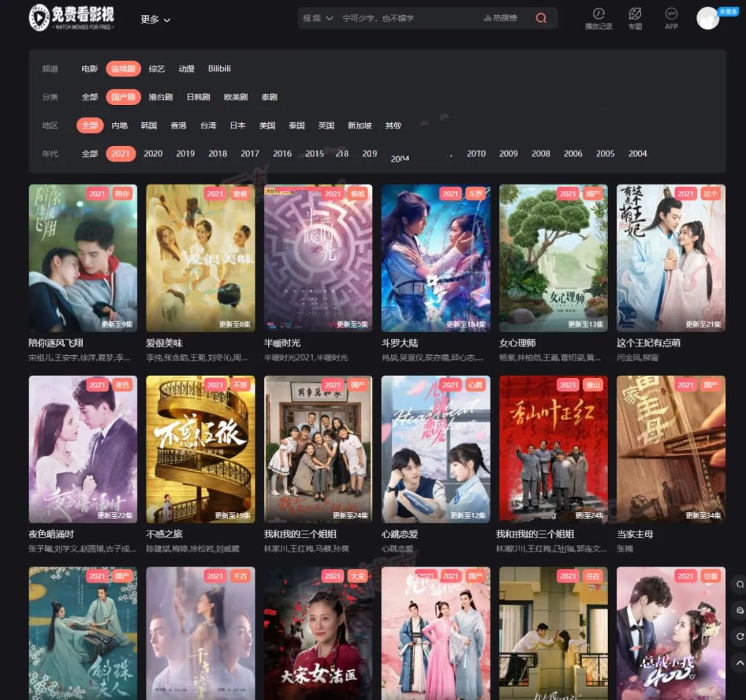Filter region by 韩国

pos(149,126)
